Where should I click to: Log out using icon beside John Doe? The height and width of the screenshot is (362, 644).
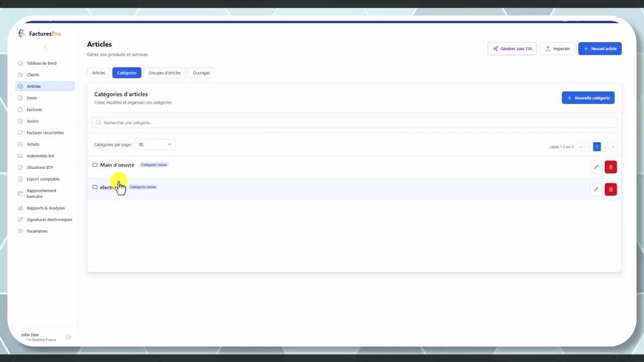pos(69,337)
